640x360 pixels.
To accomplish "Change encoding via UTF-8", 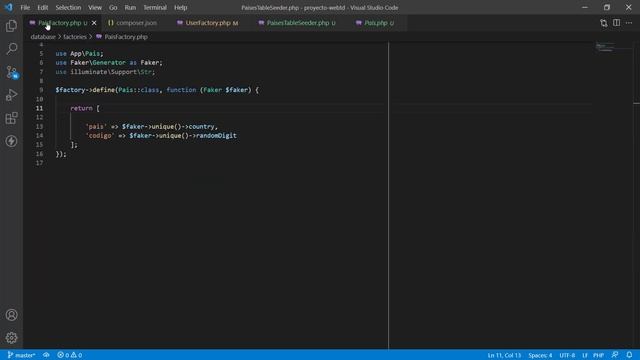I will (x=567, y=355).
